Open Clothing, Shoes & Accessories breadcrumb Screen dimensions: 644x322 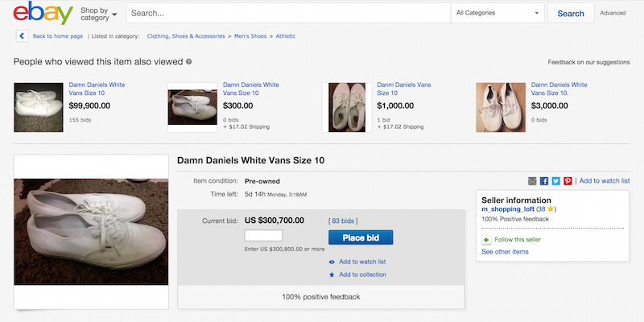(184, 36)
